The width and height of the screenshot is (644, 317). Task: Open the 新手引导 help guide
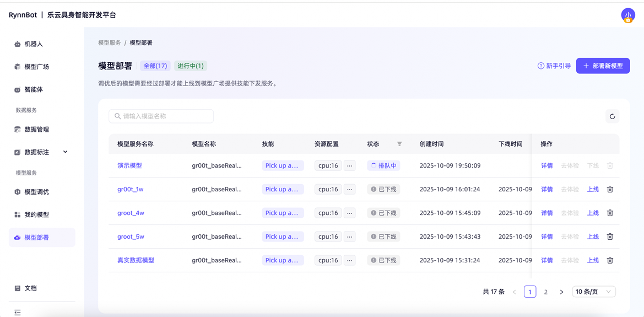pos(554,66)
